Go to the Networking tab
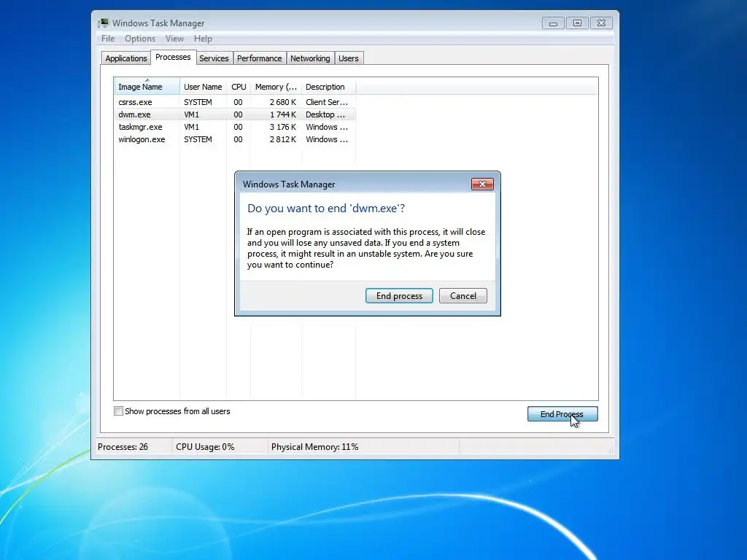The height and width of the screenshot is (560, 747). (310, 58)
